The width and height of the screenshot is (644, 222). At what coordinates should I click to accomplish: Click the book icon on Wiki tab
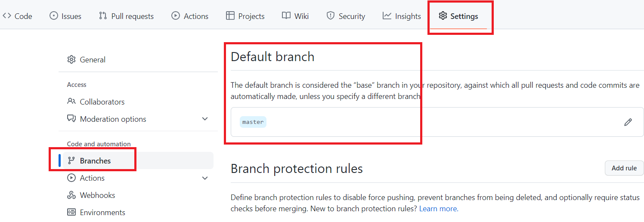[x=286, y=16]
